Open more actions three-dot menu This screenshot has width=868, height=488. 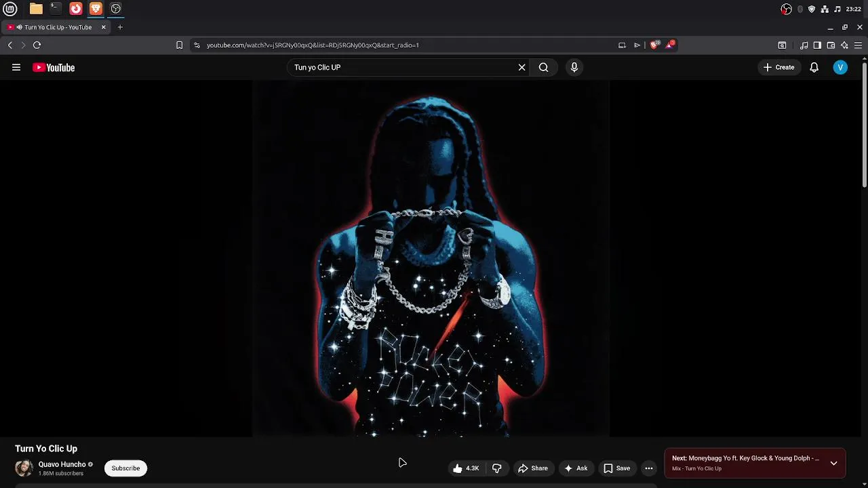649,468
